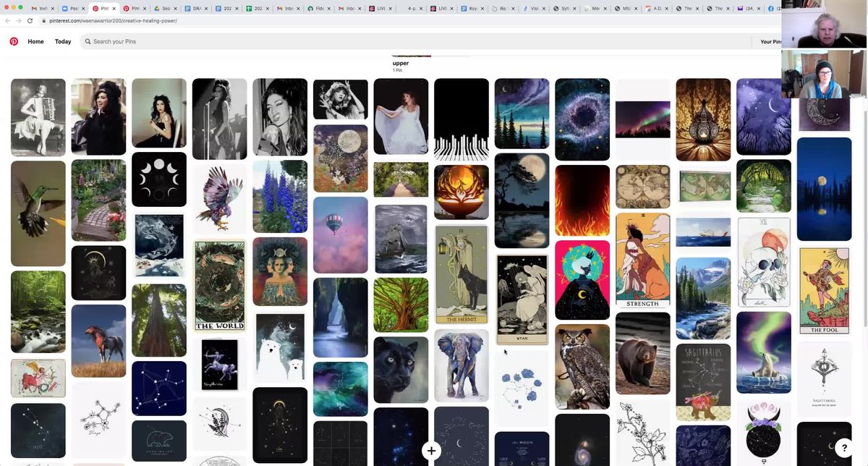Viewport: 868px width, 466px height.
Task: Open the tree-shaped fire pit pin
Action: click(461, 192)
